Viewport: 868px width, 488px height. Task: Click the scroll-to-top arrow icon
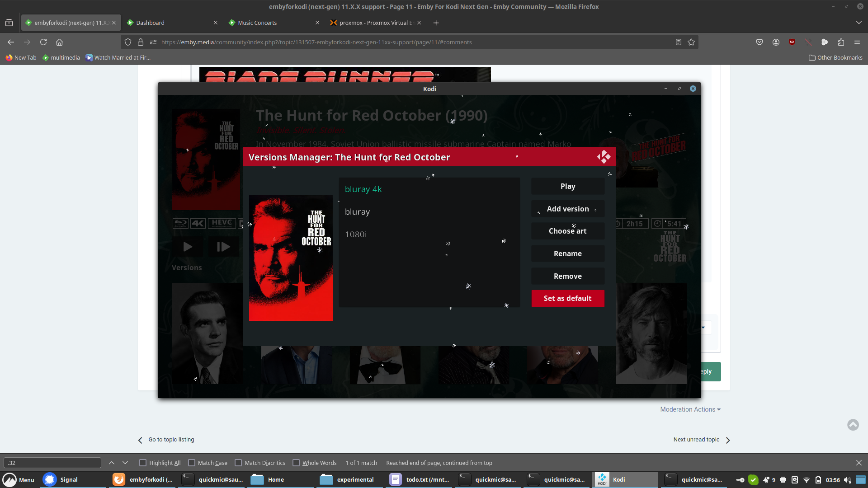click(x=853, y=425)
